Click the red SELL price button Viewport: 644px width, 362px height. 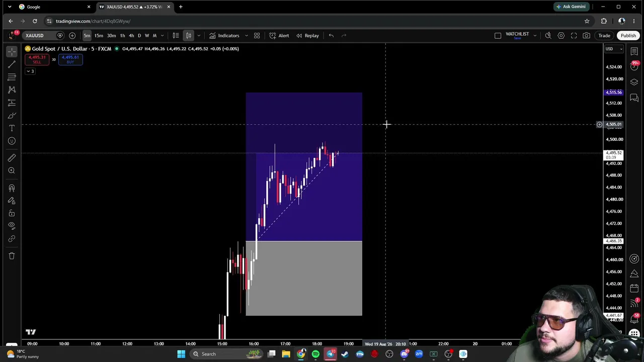click(37, 59)
